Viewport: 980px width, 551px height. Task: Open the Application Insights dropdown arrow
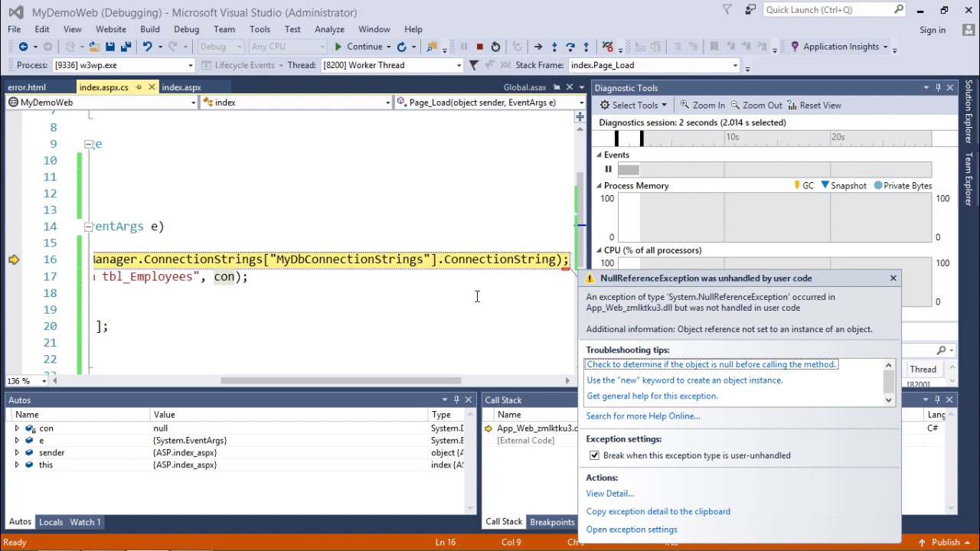click(x=885, y=47)
